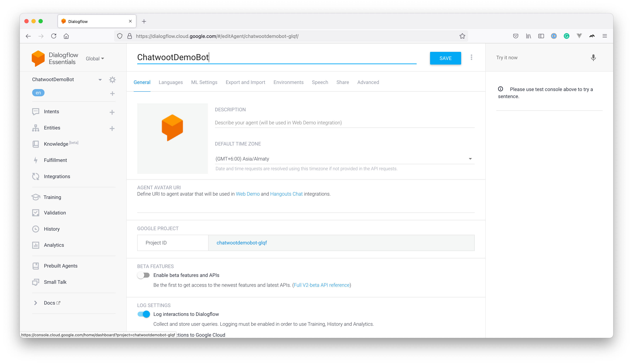Expand the agent settings gear menu
633x364 pixels.
[x=112, y=80]
